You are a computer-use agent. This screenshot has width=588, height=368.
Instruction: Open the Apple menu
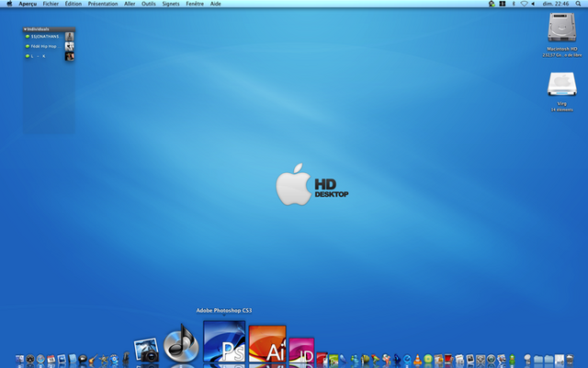pos(9,4)
